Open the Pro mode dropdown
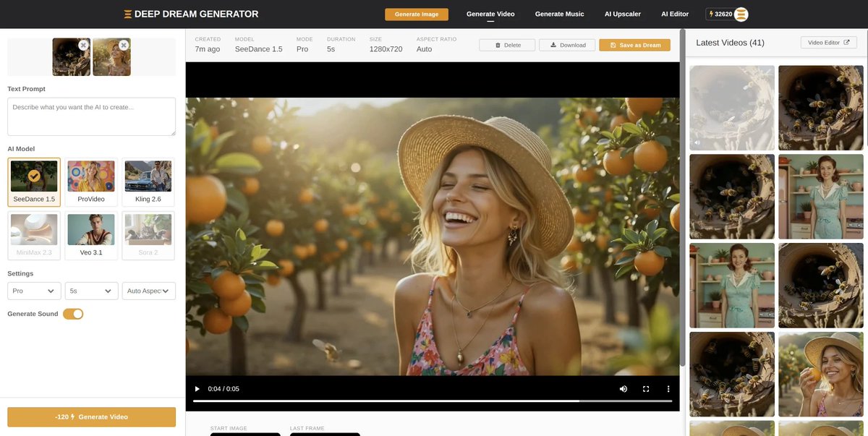The width and height of the screenshot is (868, 436). [34, 291]
